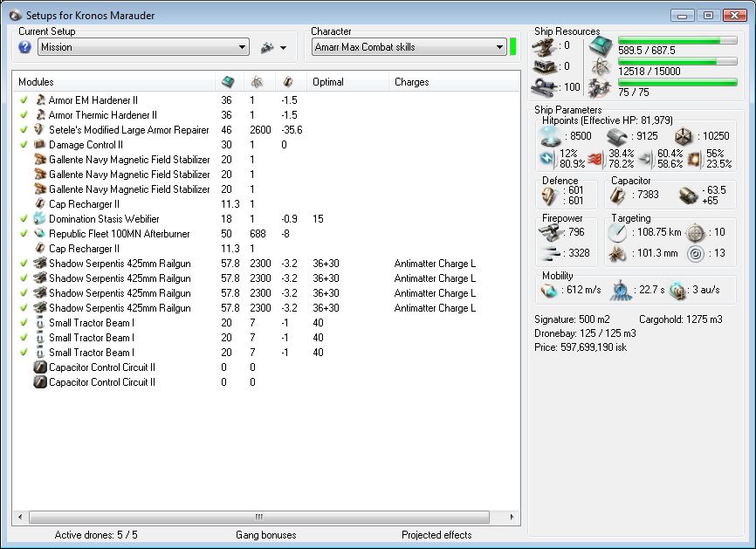The height and width of the screenshot is (549, 756).
Task: Click the structure hitpoints icon showing 10250
Action: [684, 137]
